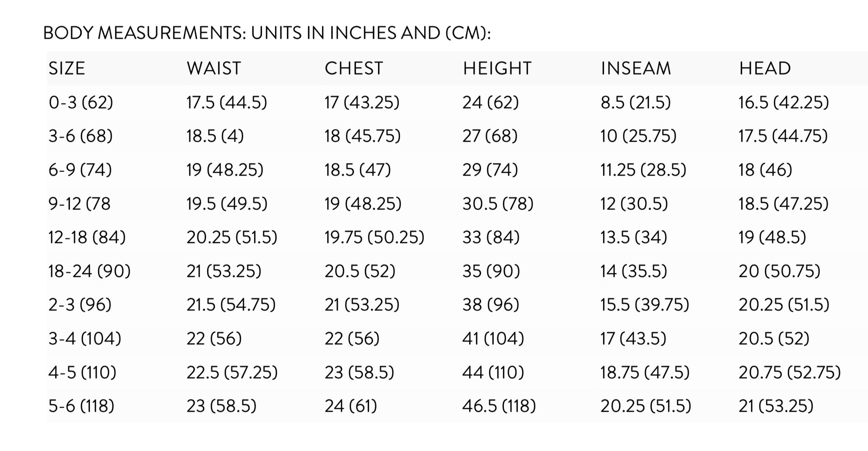Click the CHEST column header
Image resolution: width=868 pixels, height=451 pixels.
[353, 68]
